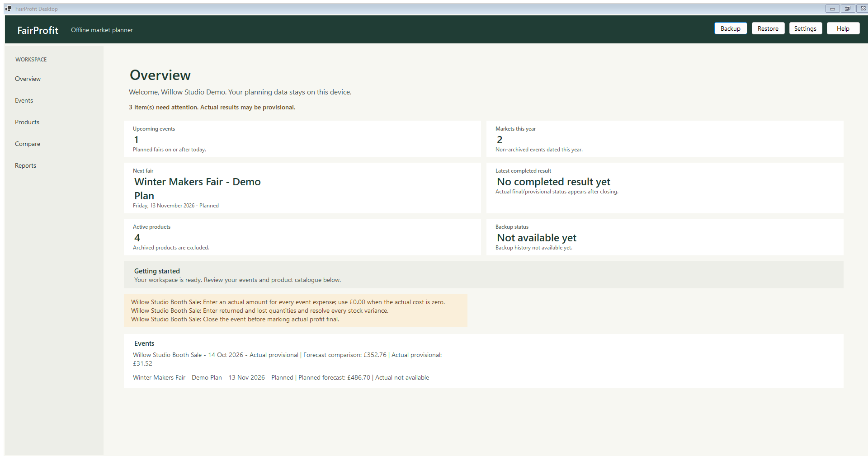Click the warning about returned and lost quantities
The height and width of the screenshot is (456, 868).
(x=259, y=310)
